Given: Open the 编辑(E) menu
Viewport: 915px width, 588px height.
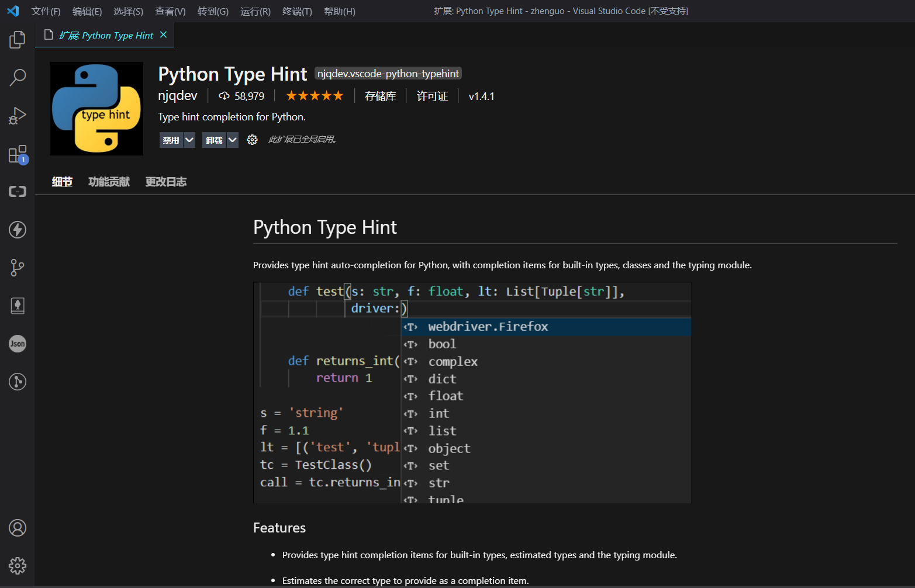Looking at the screenshot, I should pyautogui.click(x=87, y=11).
